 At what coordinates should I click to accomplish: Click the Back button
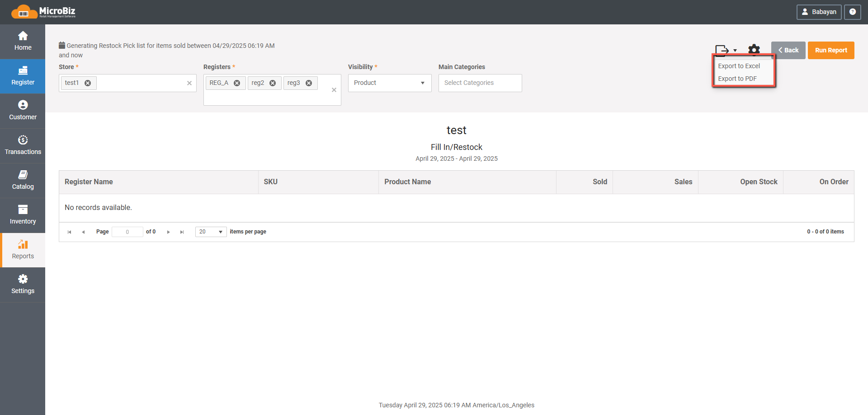pos(788,50)
